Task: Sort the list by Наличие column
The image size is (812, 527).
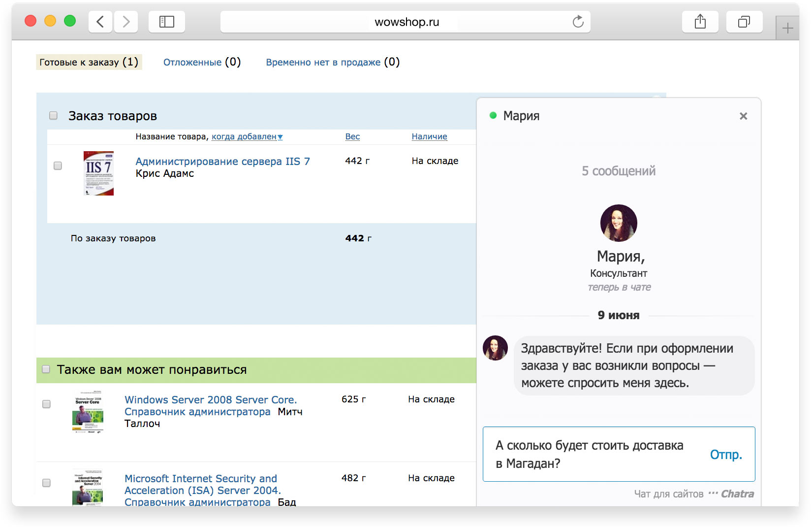Action: point(429,136)
